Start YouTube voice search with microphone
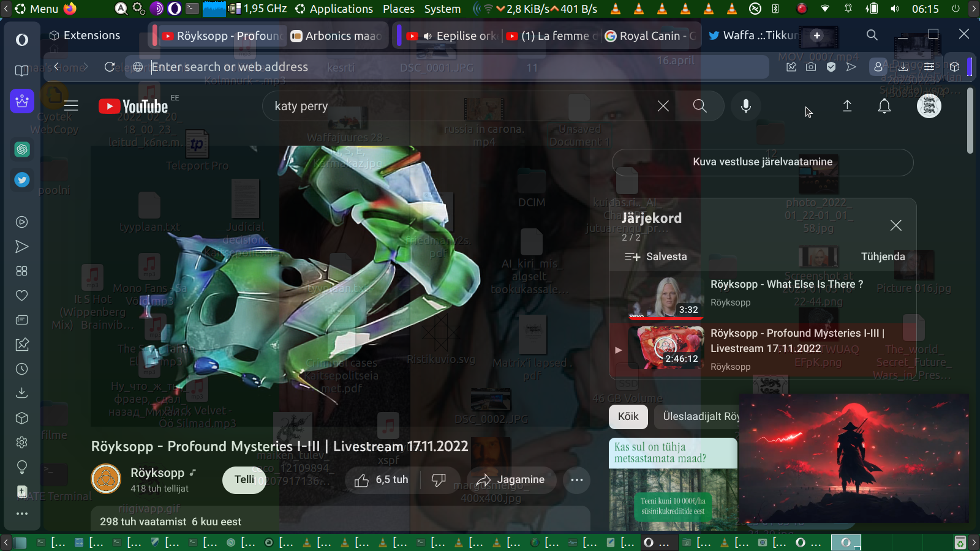The image size is (980, 551). (745, 106)
